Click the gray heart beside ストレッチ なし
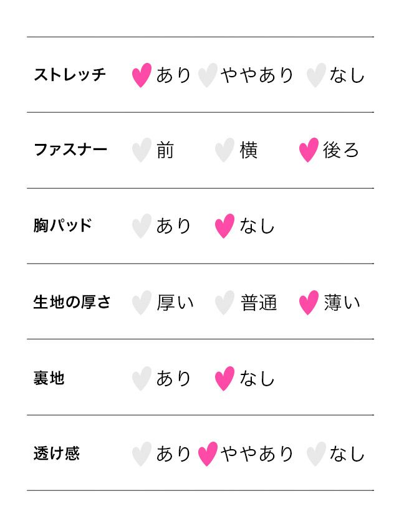This screenshot has width=399, height=532. point(316,75)
